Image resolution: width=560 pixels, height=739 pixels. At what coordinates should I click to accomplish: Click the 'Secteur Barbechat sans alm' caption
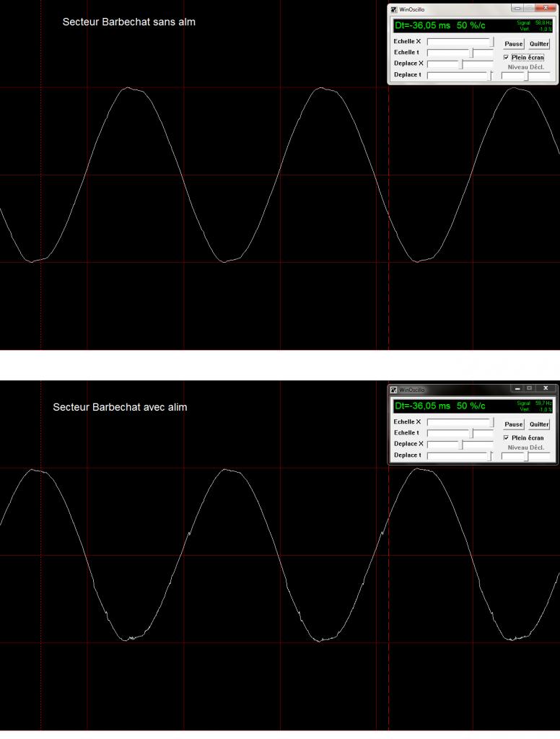point(128,22)
